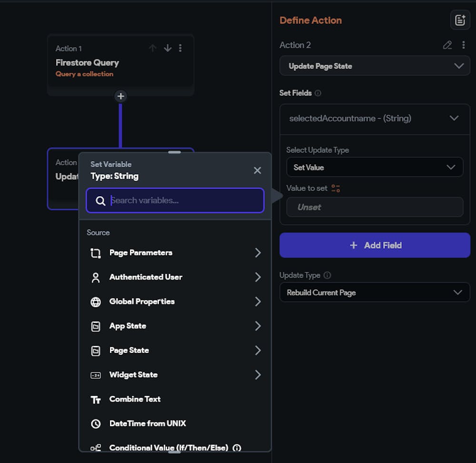
Task: Open the Update Page State action dropdown
Action: point(375,66)
